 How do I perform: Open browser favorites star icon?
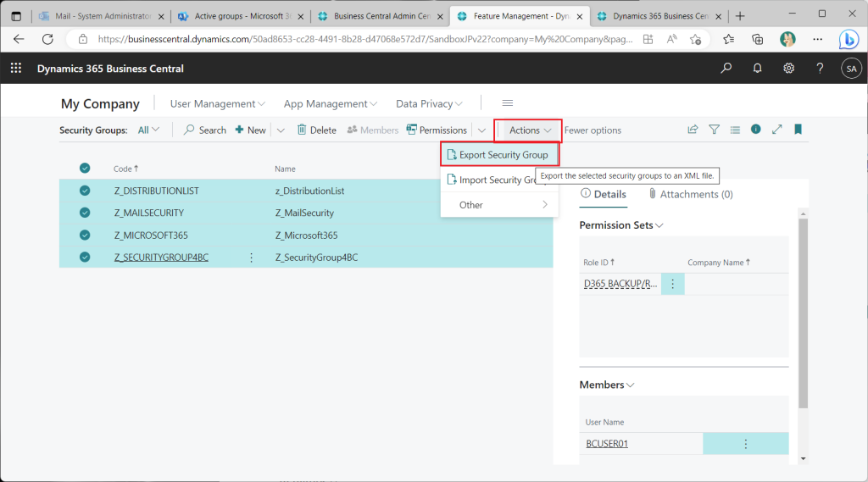point(728,39)
